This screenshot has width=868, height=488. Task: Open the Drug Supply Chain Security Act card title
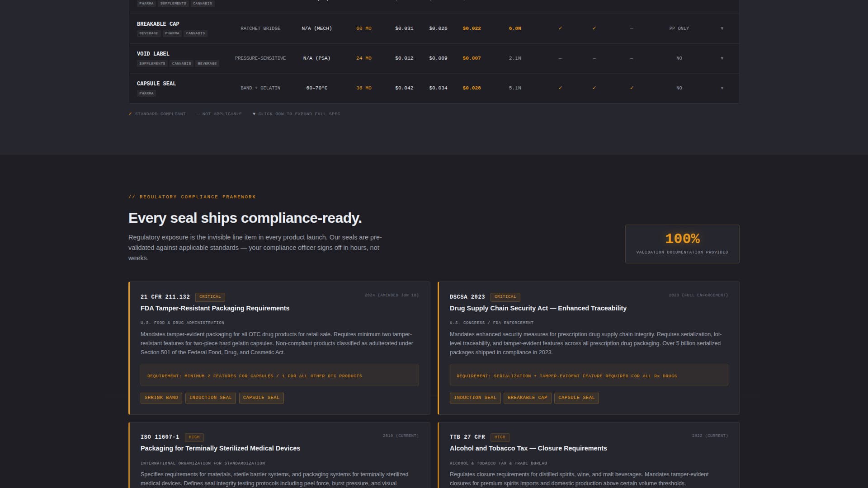(538, 308)
